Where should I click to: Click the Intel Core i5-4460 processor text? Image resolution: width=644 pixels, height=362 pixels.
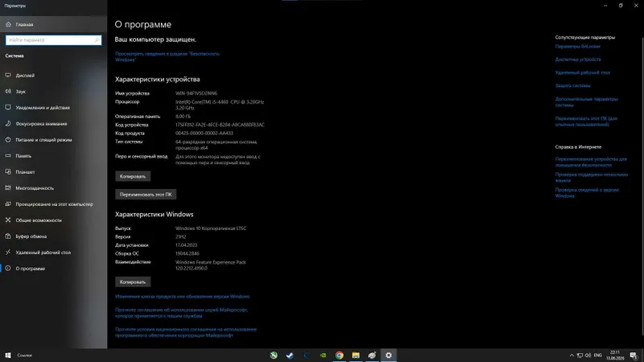pyautogui.click(x=220, y=105)
